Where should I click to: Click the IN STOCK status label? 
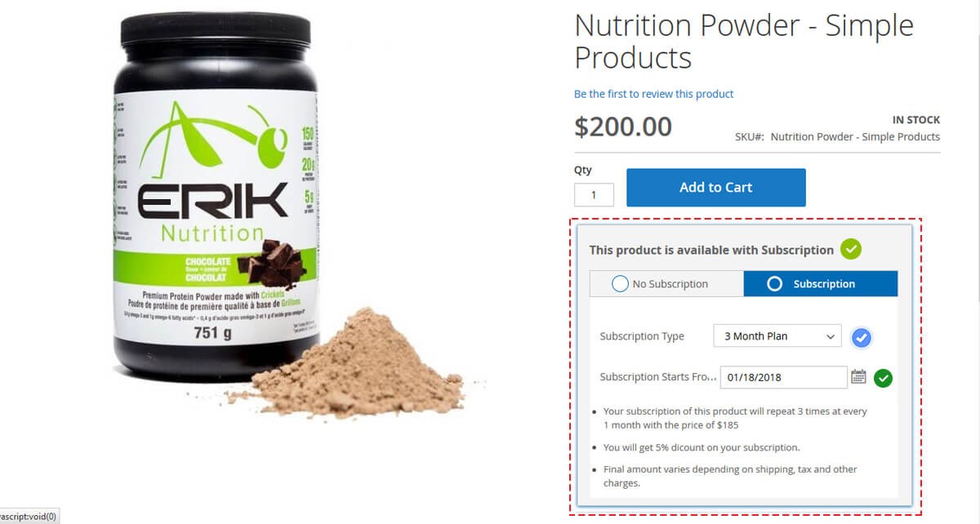[x=915, y=120]
